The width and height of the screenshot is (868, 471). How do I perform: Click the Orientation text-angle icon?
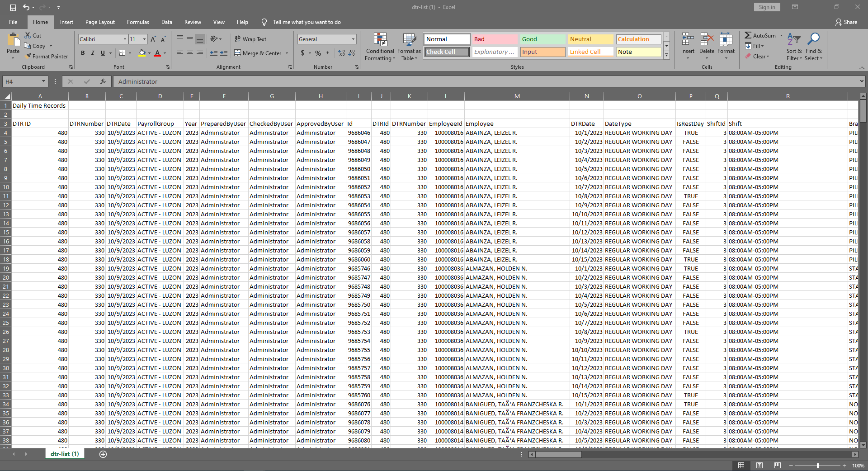[214, 39]
